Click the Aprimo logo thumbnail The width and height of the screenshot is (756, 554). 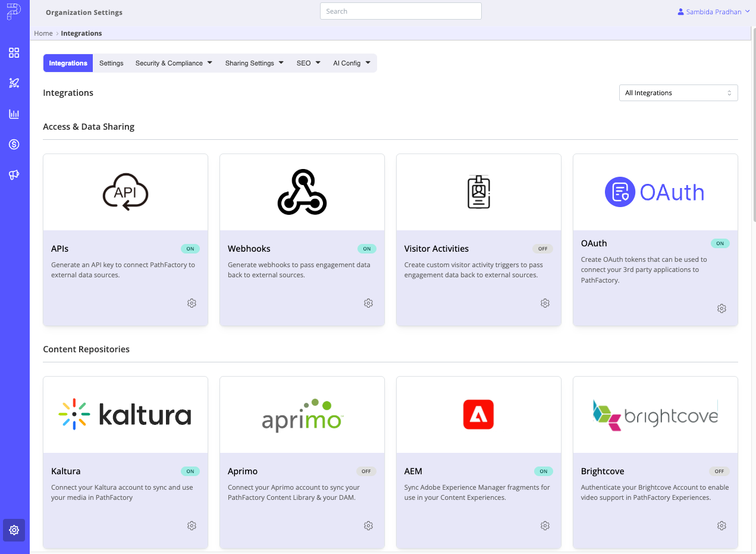(302, 415)
